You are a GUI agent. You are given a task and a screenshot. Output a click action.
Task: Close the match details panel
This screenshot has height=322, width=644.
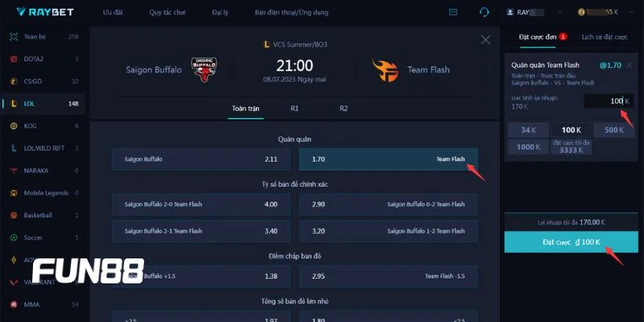pyautogui.click(x=485, y=39)
